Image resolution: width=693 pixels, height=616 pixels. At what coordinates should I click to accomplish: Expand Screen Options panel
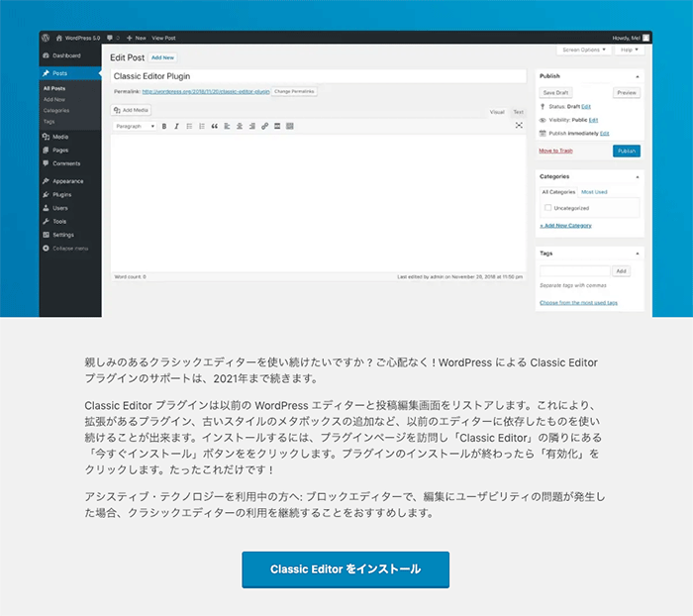584,50
